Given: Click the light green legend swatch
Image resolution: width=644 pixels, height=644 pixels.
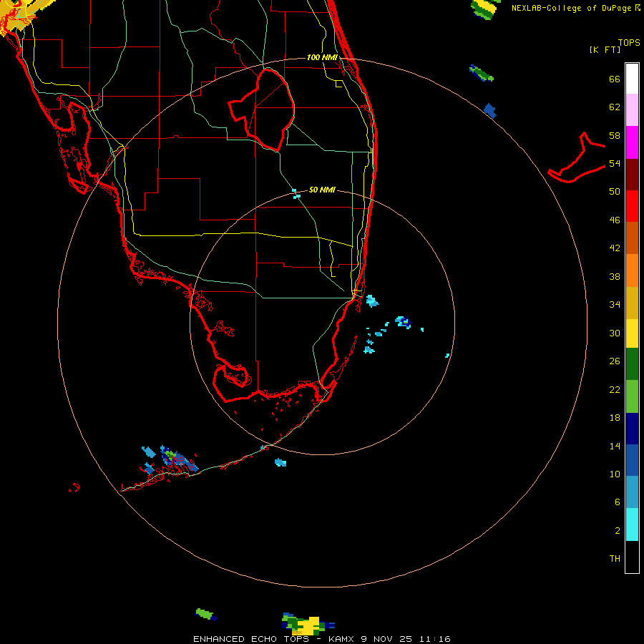Looking at the screenshot, I should tap(632, 396).
